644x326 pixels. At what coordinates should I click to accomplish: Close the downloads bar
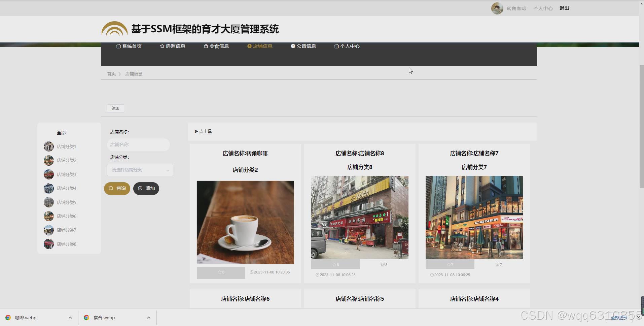click(639, 317)
